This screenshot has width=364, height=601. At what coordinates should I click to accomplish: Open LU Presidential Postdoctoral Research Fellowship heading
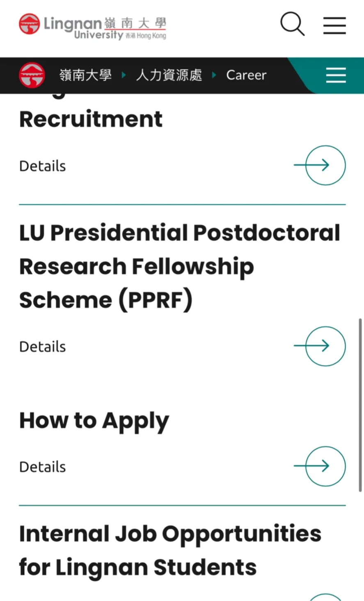point(180,266)
